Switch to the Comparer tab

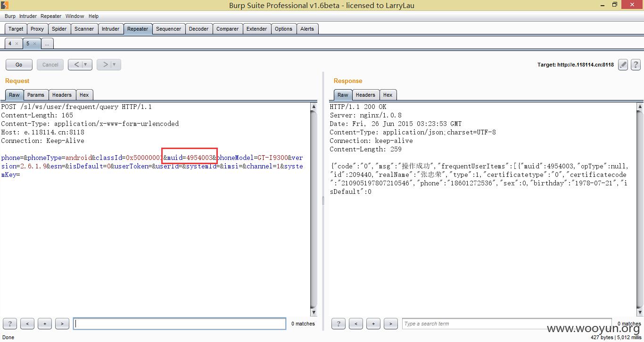[x=227, y=29]
